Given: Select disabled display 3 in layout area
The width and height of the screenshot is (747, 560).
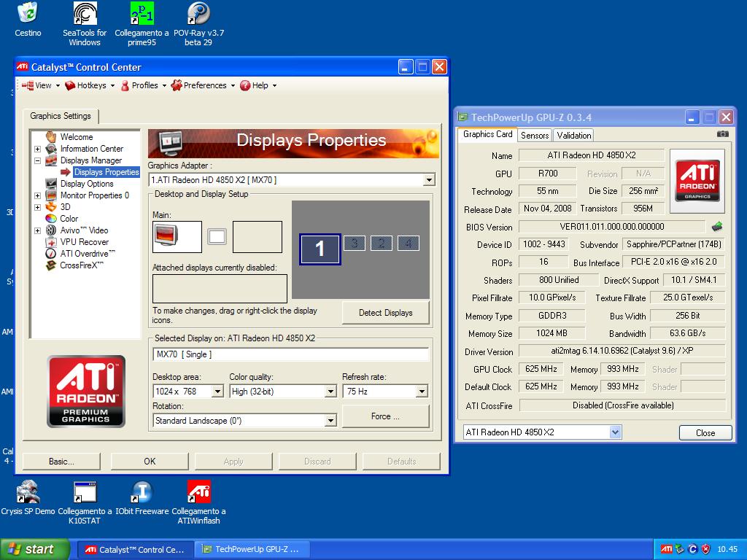Looking at the screenshot, I should click(355, 244).
